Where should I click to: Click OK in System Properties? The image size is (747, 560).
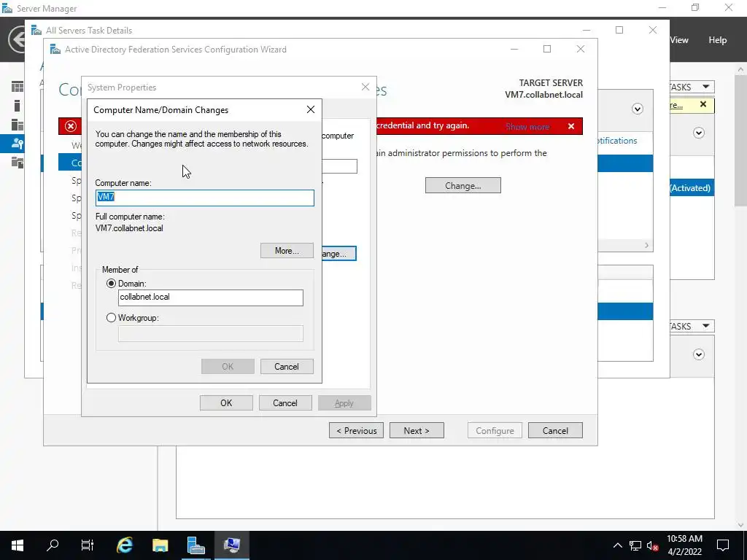(226, 402)
